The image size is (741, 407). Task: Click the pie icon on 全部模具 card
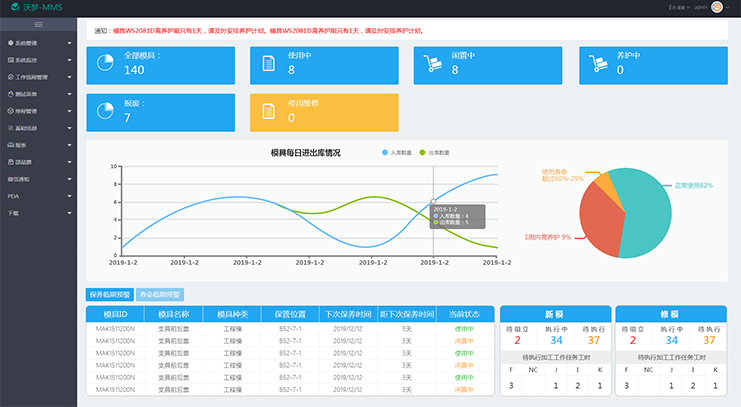pos(105,63)
